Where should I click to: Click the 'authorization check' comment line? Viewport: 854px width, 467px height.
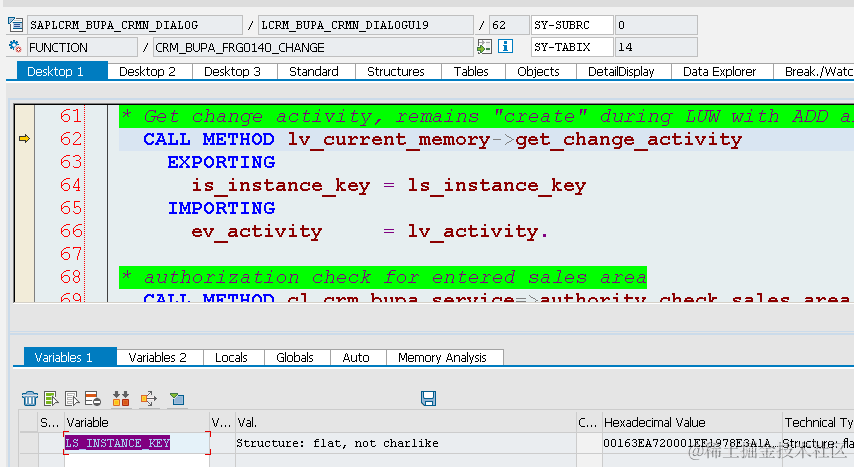pos(383,277)
